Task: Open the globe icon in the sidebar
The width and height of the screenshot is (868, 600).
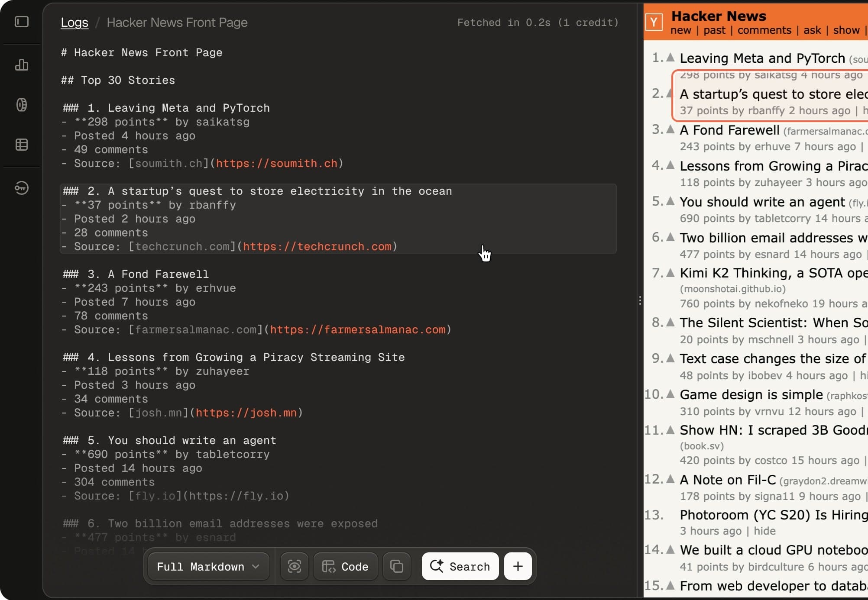Action: (22, 105)
